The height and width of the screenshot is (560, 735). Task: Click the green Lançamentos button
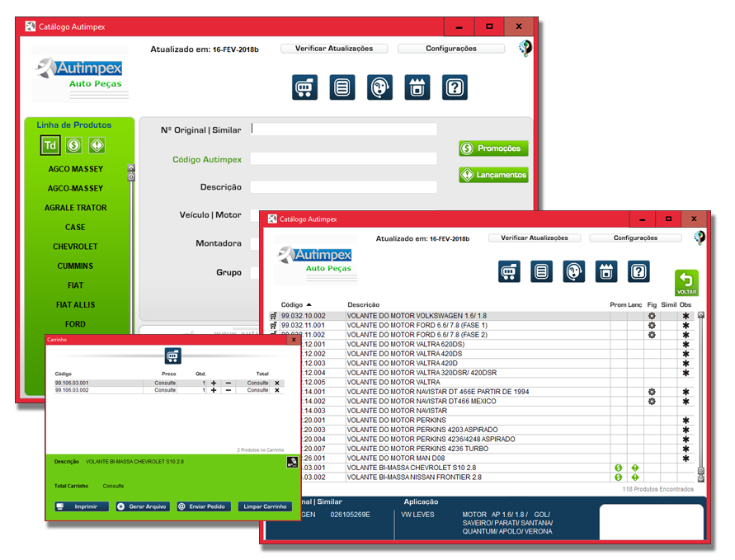[493, 175]
